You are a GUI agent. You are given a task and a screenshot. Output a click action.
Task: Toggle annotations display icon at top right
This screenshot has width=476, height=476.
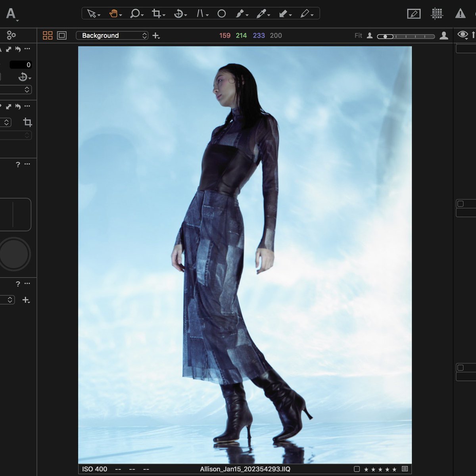(x=414, y=13)
